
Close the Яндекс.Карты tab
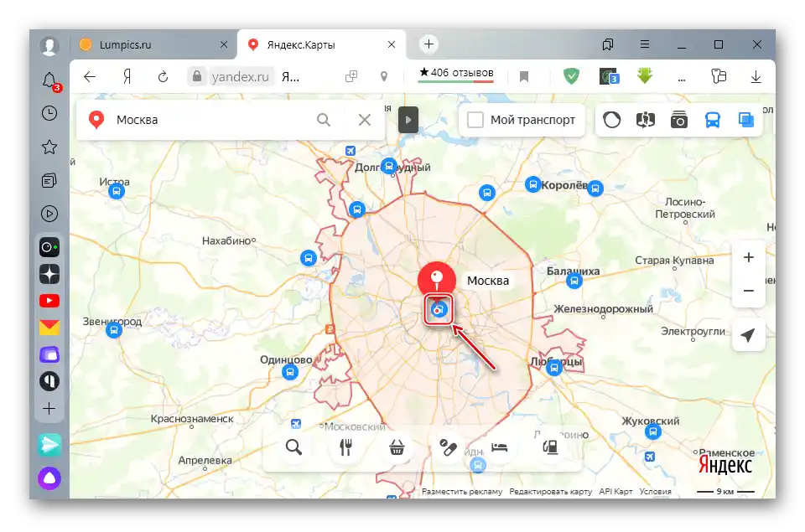(392, 44)
